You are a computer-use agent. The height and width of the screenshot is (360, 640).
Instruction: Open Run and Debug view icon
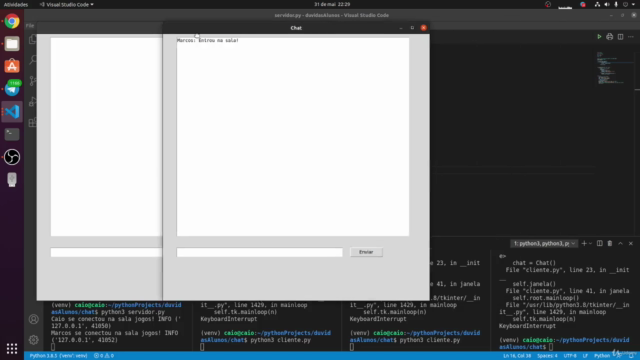pyautogui.click(x=33, y=102)
